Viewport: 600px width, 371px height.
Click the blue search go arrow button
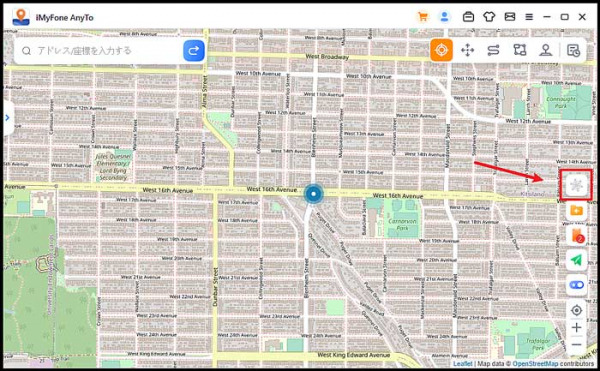(194, 50)
